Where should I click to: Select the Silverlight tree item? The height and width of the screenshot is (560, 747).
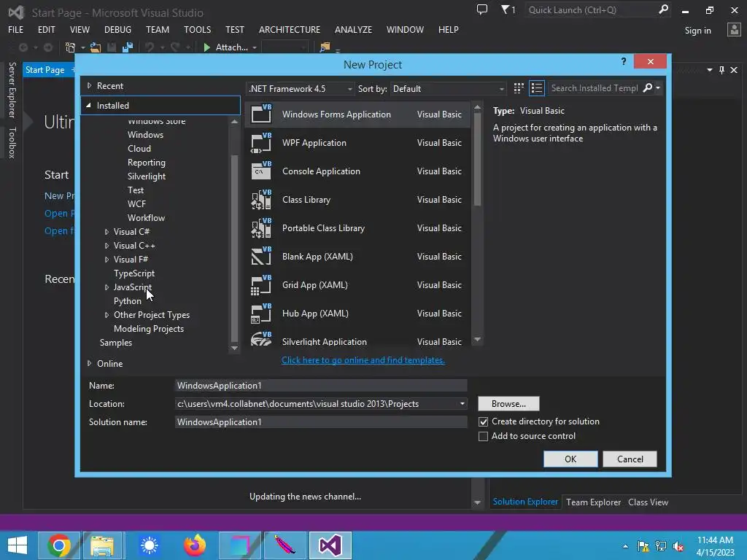coord(147,176)
